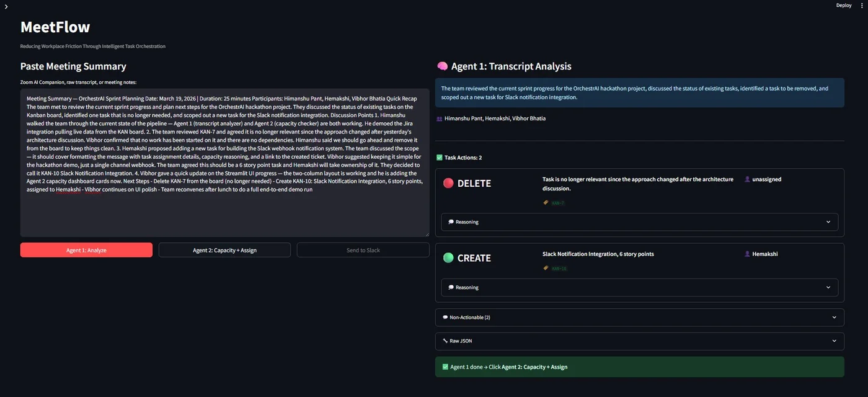Click the red DELETE status circle icon

coord(448,183)
